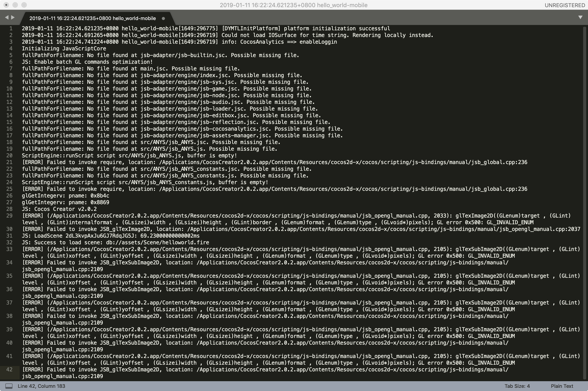588x391 pixels.
Task: Click line number 42 in the gutter
Action: coord(9,369)
